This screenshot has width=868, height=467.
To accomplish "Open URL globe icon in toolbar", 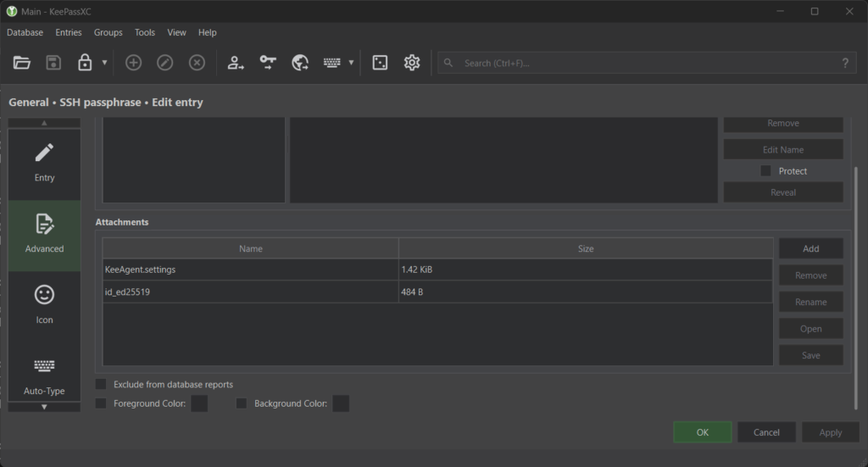I will pyautogui.click(x=300, y=63).
